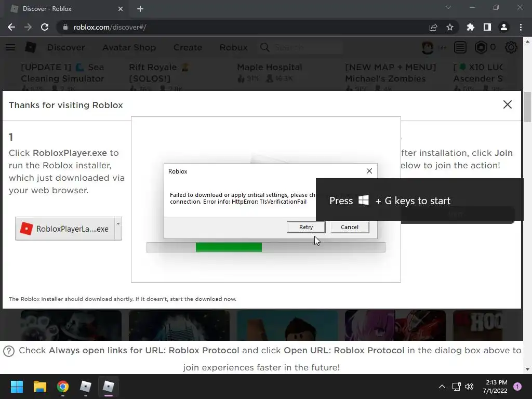Click the help question mark icon
Image resolution: width=532 pixels, height=399 pixels.
coord(9,351)
